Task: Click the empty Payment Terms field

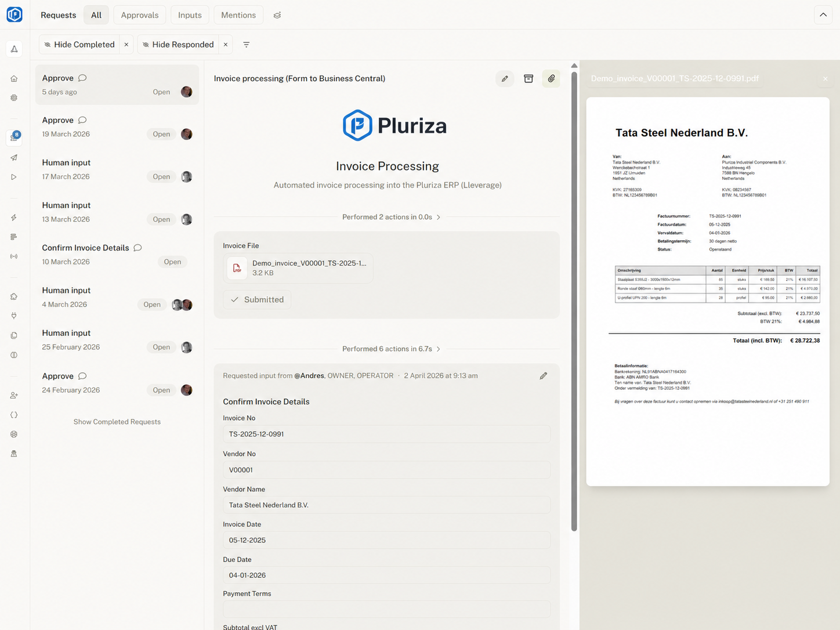Action: [x=387, y=609]
